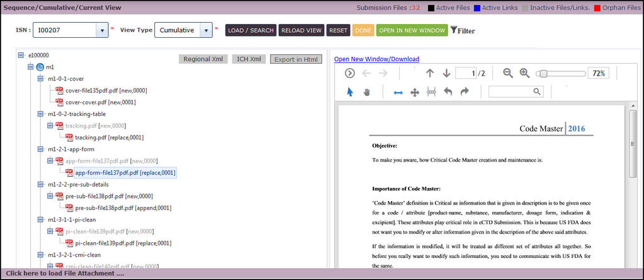Open the View Type Cumulative dropdown

point(206,30)
